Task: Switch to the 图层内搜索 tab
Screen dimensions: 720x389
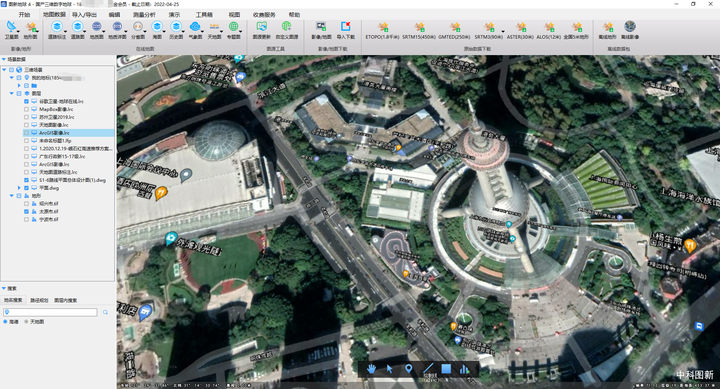Action: point(66,300)
